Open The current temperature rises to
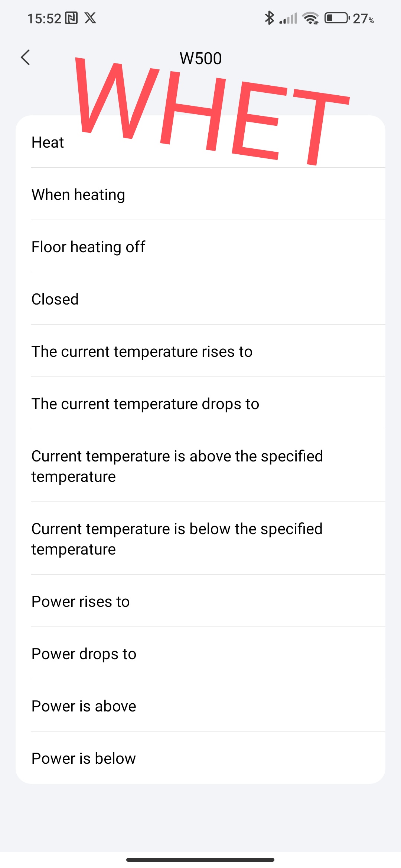This screenshot has width=401, height=868. point(142,351)
